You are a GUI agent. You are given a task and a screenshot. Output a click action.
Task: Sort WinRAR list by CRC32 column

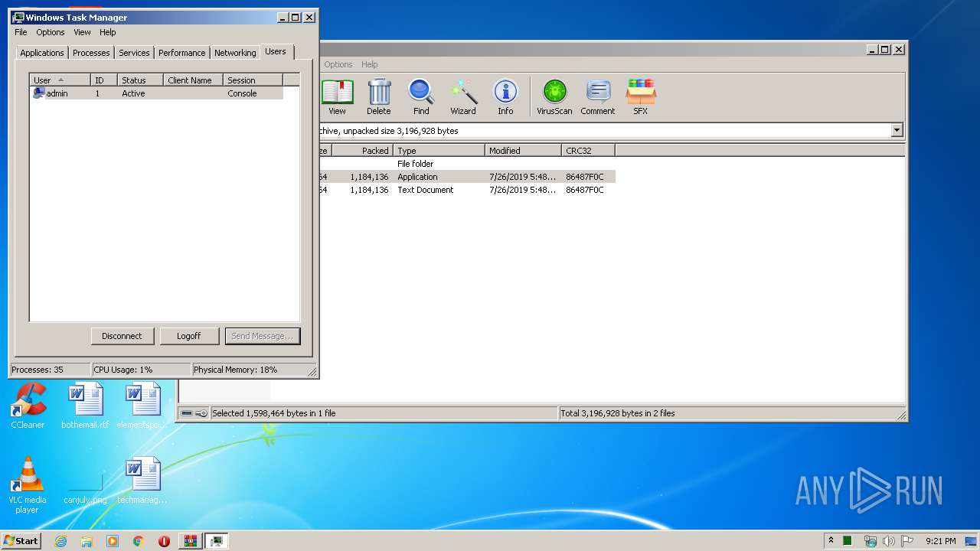588,151
